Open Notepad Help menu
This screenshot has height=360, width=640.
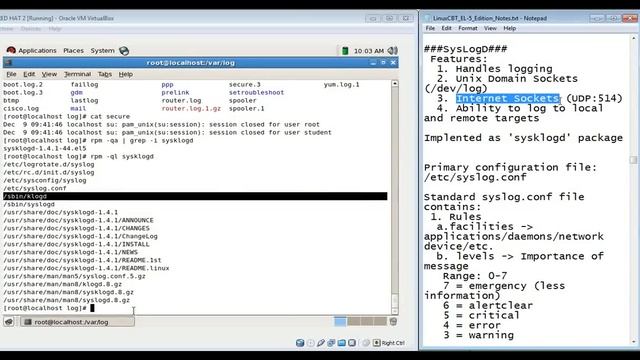[x=509, y=28]
